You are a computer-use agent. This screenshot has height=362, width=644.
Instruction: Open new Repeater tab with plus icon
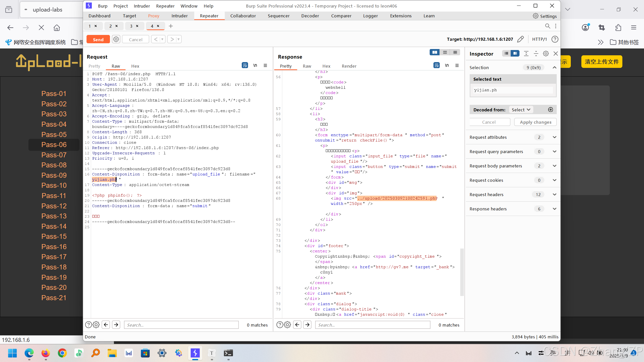(171, 26)
